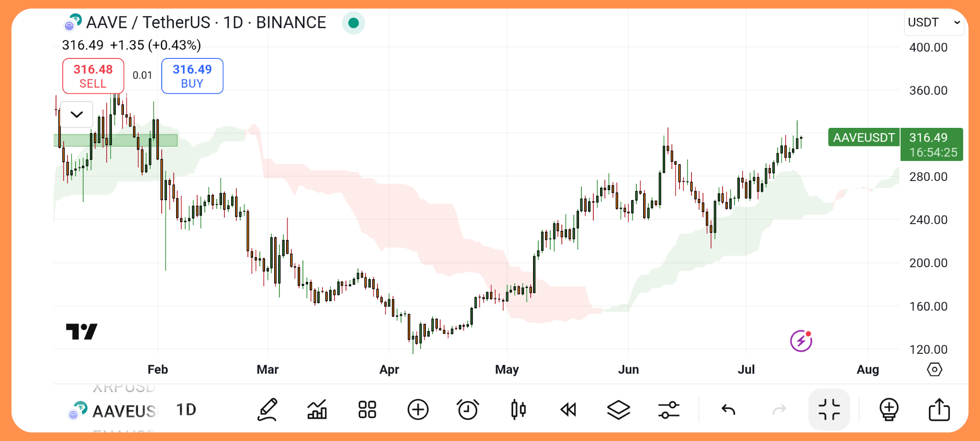The image size is (980, 441).
Task: Tap the bar replay rewind icon
Action: tap(568, 410)
